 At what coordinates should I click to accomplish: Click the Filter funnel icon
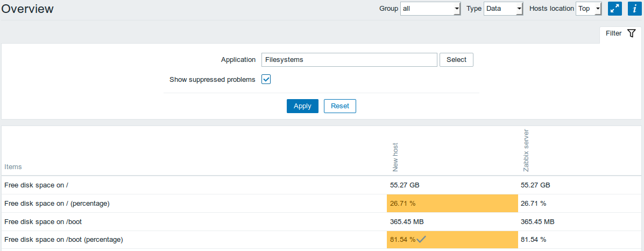pyautogui.click(x=632, y=33)
